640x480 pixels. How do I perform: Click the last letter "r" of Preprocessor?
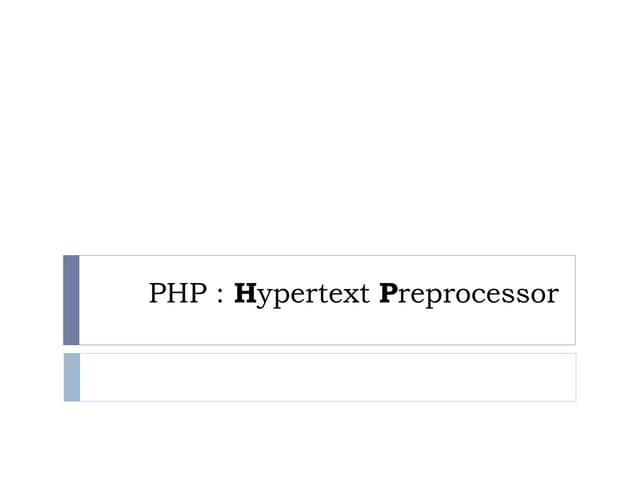[553, 296]
